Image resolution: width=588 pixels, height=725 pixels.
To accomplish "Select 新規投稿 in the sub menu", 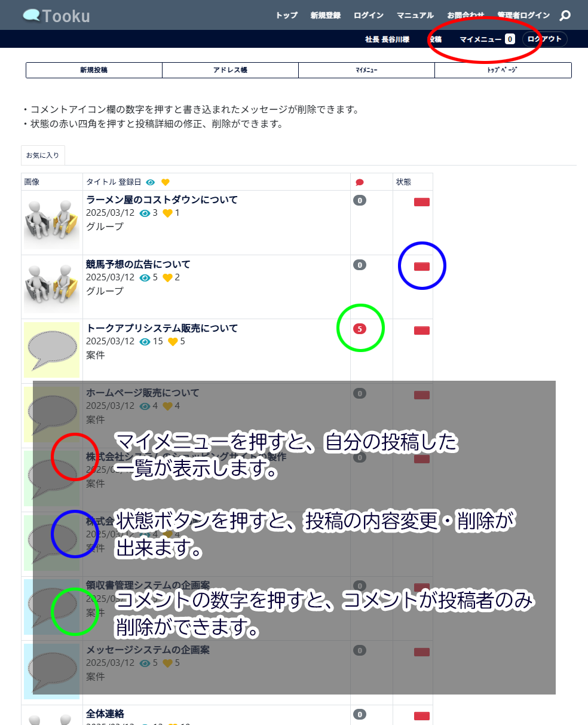I will coord(94,70).
